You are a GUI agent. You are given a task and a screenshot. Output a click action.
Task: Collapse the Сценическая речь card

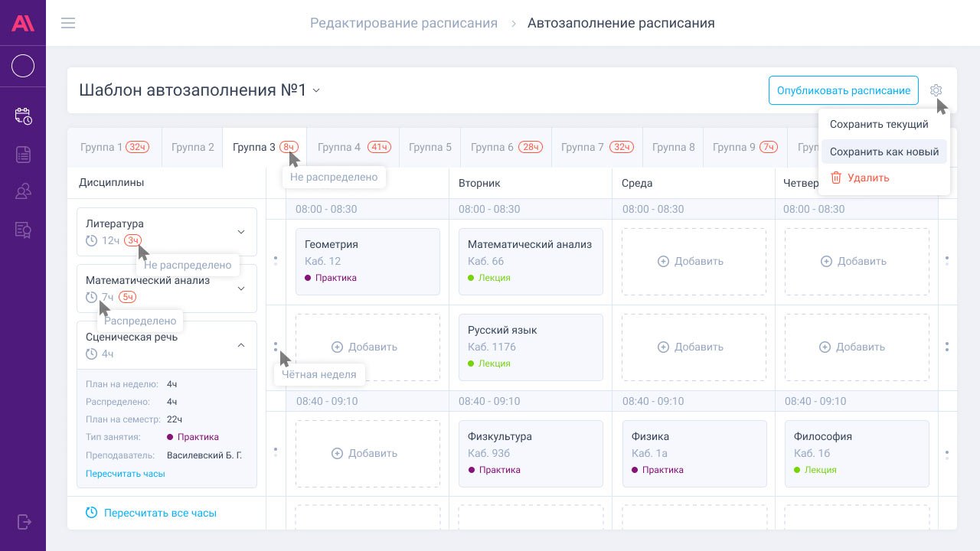click(241, 345)
